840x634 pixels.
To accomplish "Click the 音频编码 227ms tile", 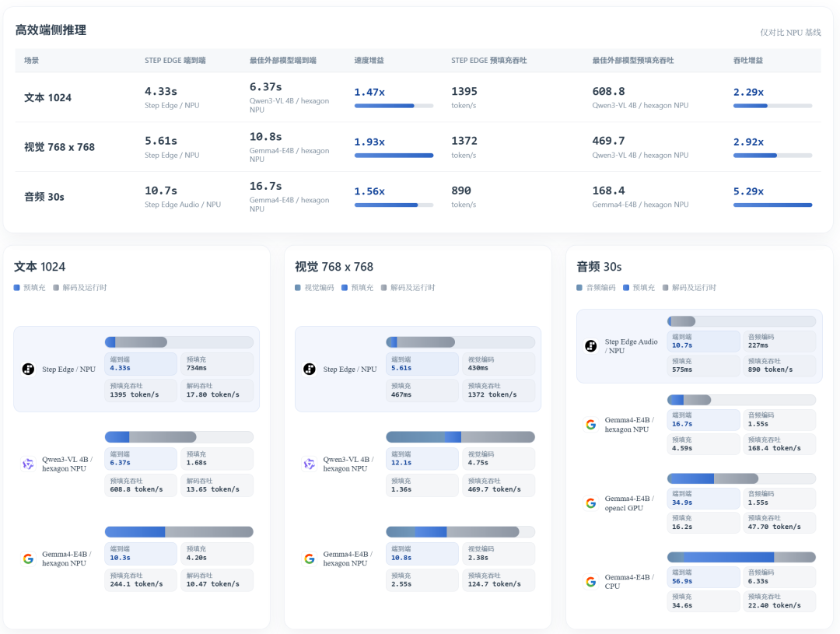I will [x=779, y=342].
